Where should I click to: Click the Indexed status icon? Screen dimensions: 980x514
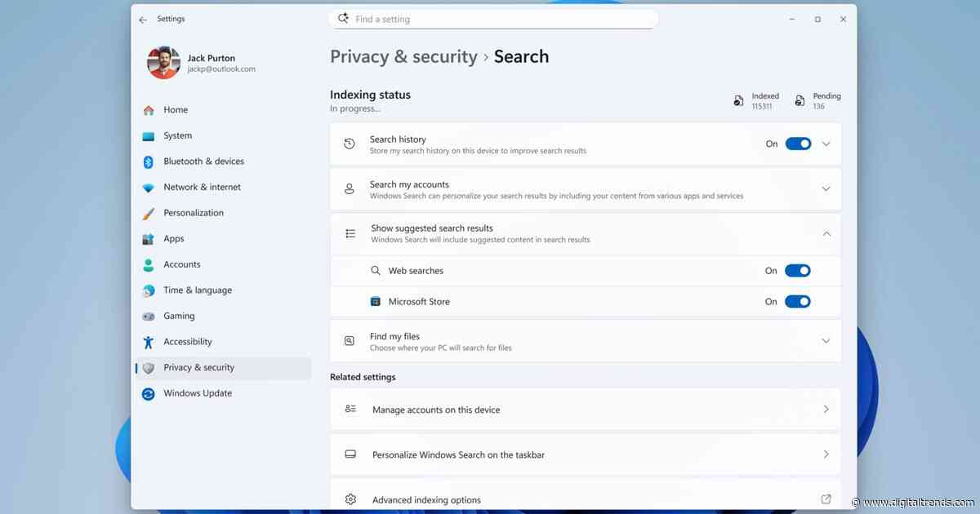[x=739, y=100]
